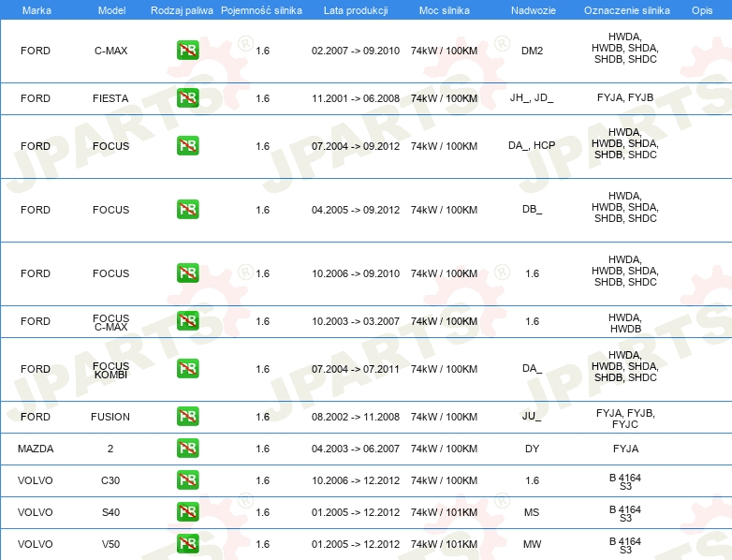Screen dimensions: 732x560
Task: Select the FOCUS C-MAX model cell
Action: (110, 322)
